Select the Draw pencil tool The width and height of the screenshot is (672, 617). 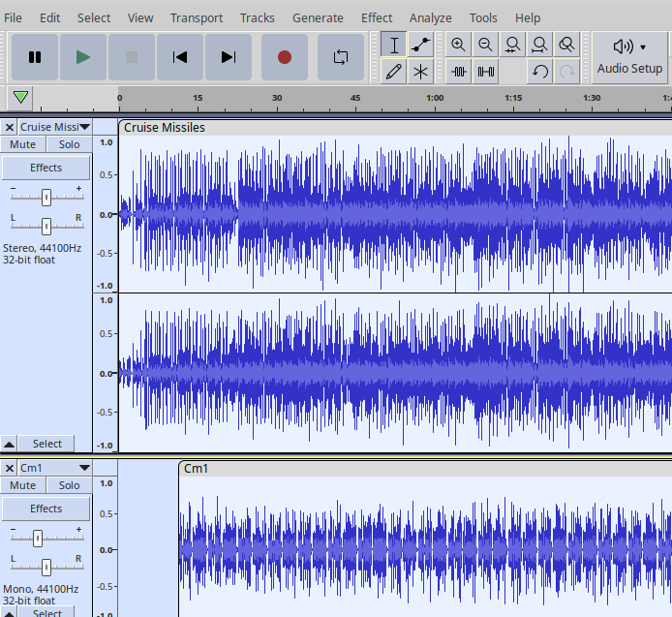393,72
